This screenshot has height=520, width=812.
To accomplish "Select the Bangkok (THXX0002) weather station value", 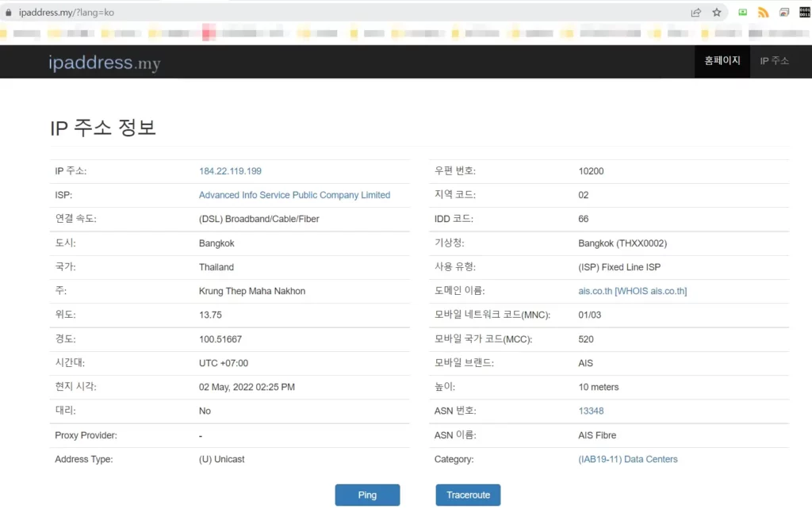I will [622, 243].
